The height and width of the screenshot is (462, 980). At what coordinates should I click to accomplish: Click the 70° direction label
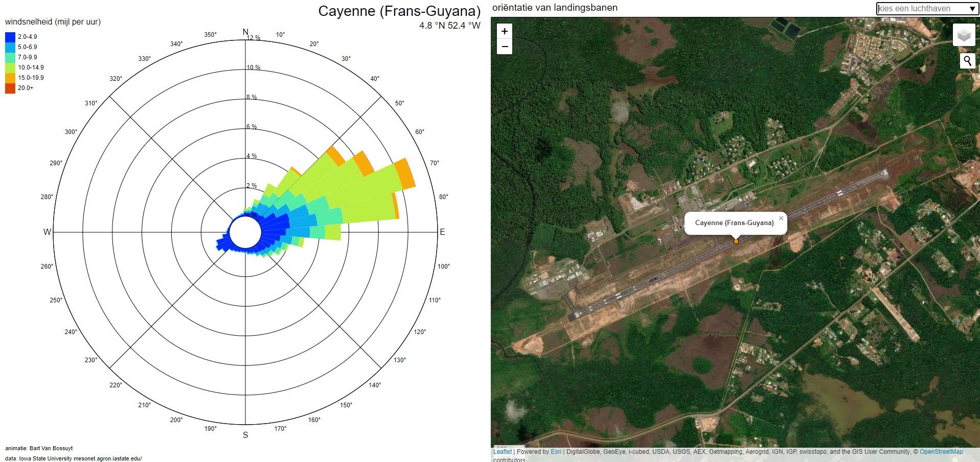coord(435,163)
